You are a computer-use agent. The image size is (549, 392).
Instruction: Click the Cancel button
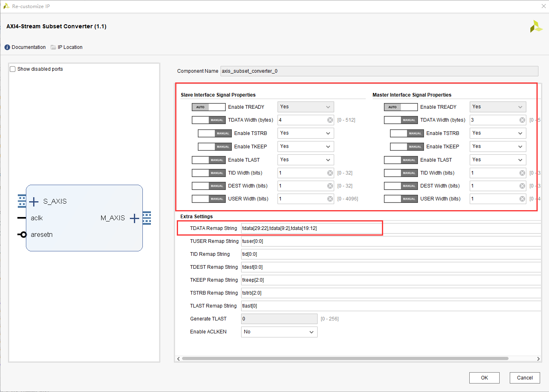coord(525,378)
